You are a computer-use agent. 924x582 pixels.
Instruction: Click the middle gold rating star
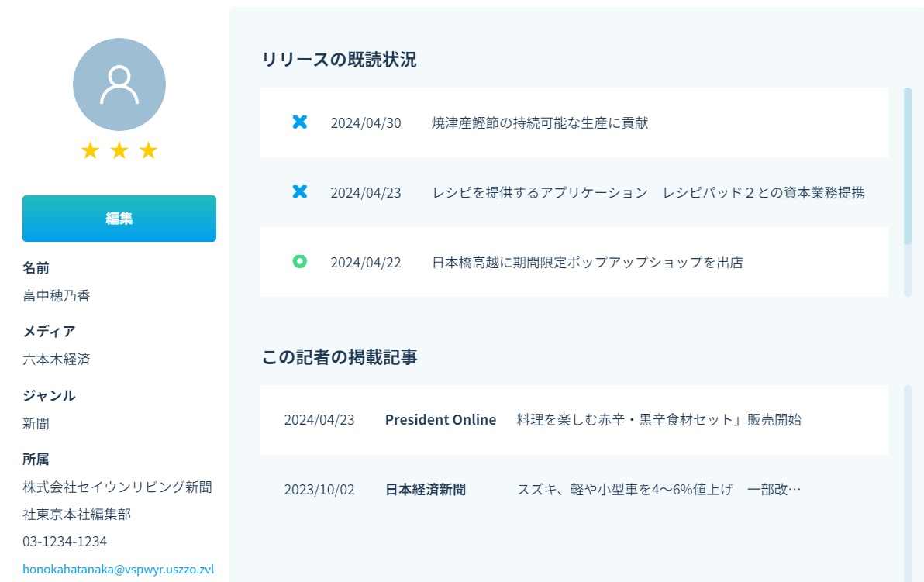(x=119, y=150)
